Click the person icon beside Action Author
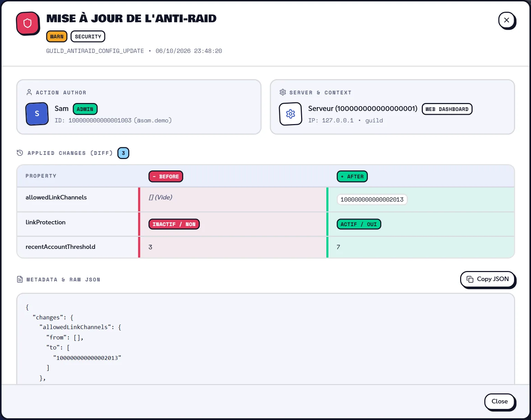The height and width of the screenshot is (420, 531). 29,92
